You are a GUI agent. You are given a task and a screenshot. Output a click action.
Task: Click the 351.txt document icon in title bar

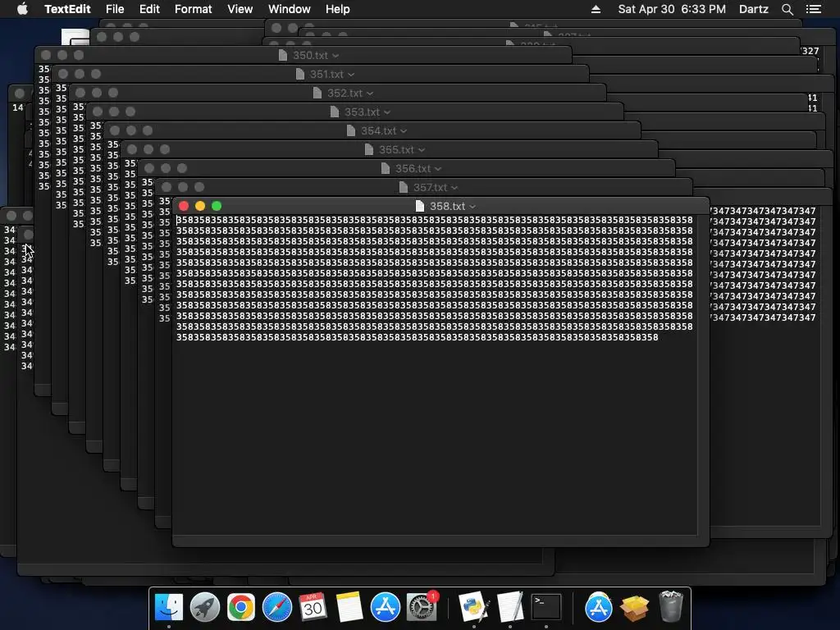point(300,75)
